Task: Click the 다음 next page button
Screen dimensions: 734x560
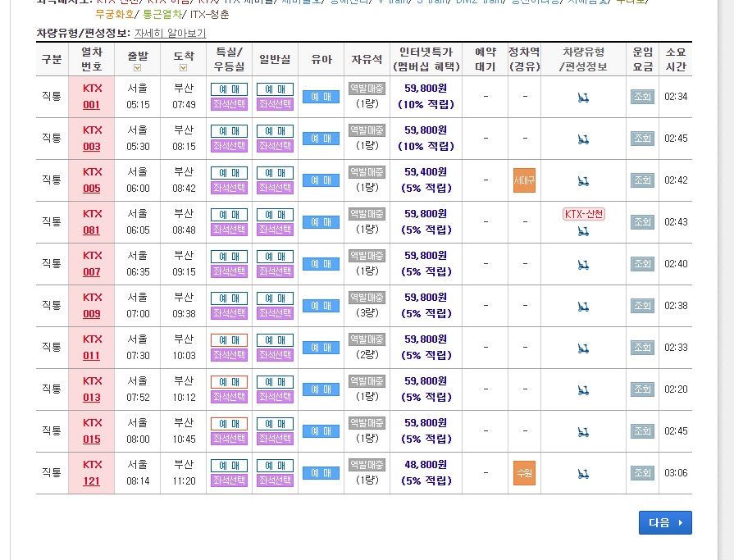Action: 665,522
